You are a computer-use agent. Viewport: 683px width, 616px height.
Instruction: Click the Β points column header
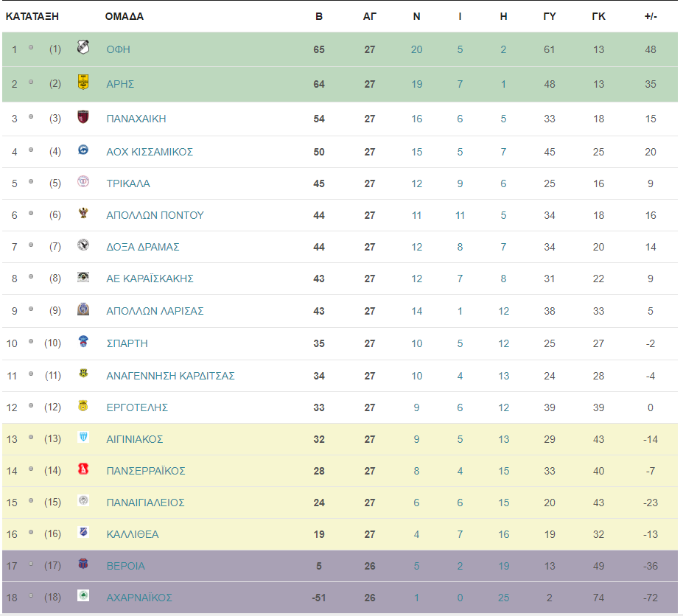(319, 16)
